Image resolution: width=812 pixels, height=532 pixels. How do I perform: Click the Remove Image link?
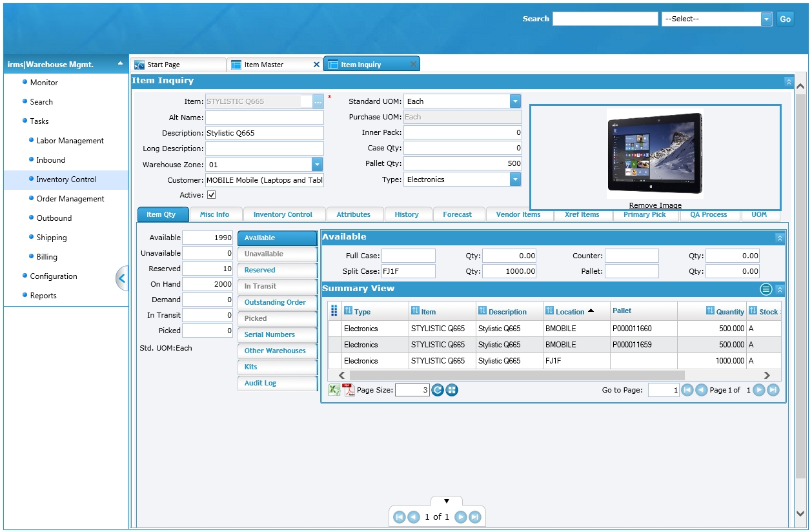tap(655, 205)
